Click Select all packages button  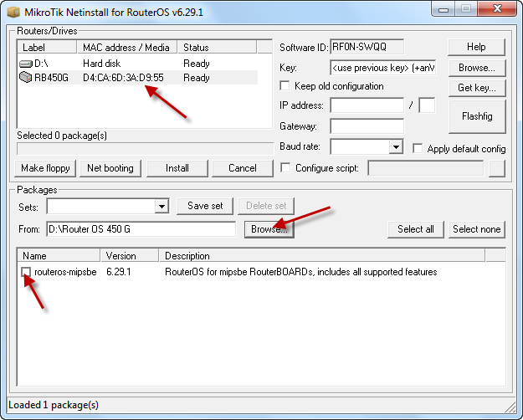pos(416,229)
